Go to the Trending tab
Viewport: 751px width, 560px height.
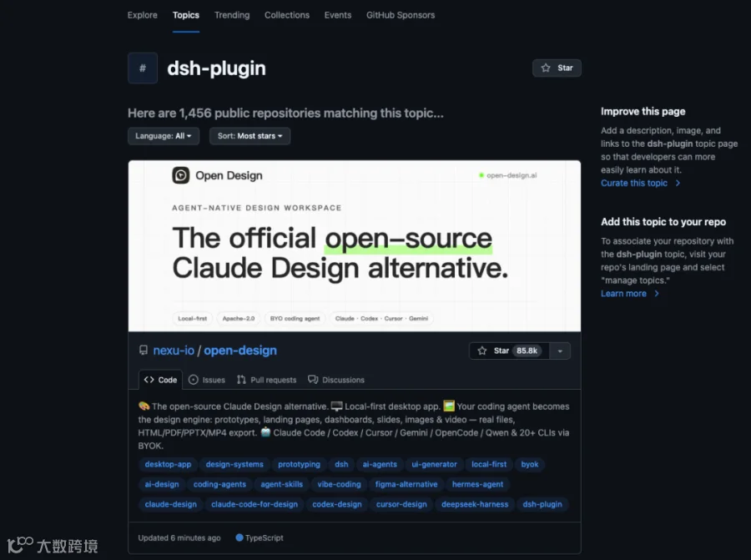[x=232, y=15]
